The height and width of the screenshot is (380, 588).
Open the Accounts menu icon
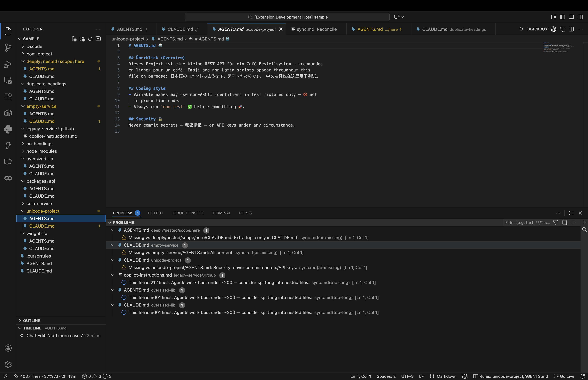coord(8,348)
